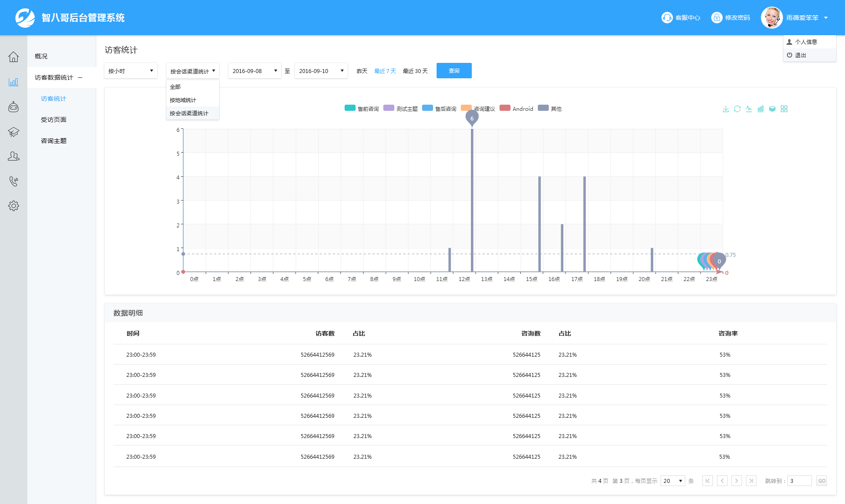The image size is (845, 504).
Task: Open the home icon in left sidebar
Action: click(x=14, y=57)
